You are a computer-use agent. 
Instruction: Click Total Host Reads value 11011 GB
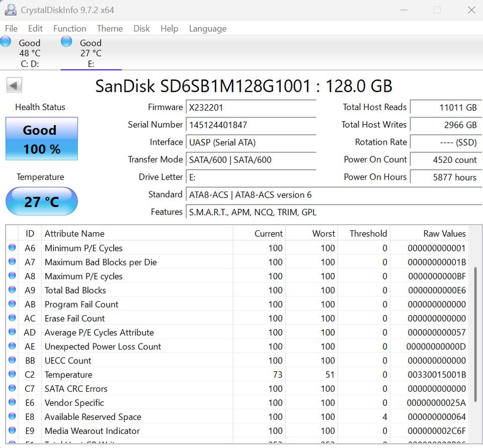point(446,108)
